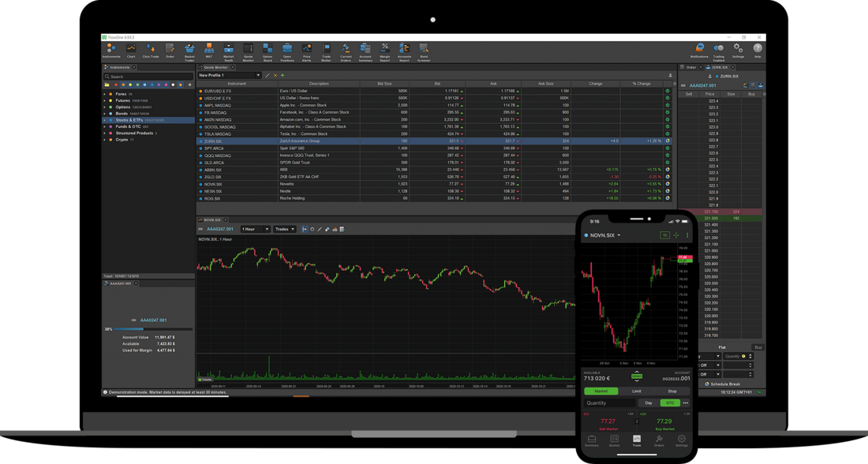Toggle the red dot instrument filter

(x=116, y=84)
